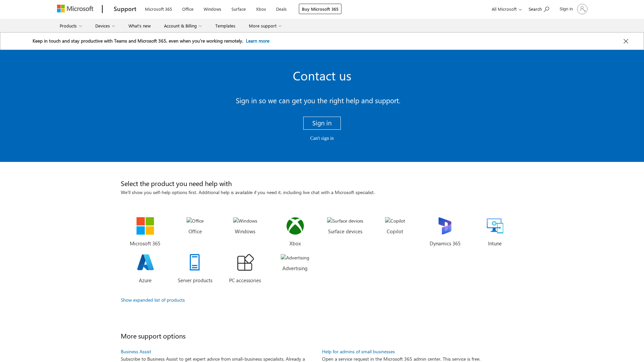Open the All Microsoft dropdown
The width and height of the screenshot is (644, 362).
click(x=506, y=9)
